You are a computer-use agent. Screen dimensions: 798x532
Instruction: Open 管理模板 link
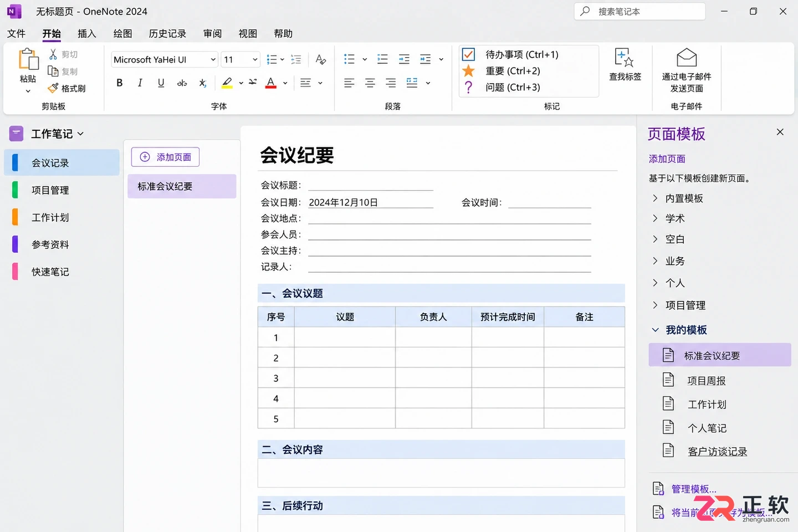(694, 489)
